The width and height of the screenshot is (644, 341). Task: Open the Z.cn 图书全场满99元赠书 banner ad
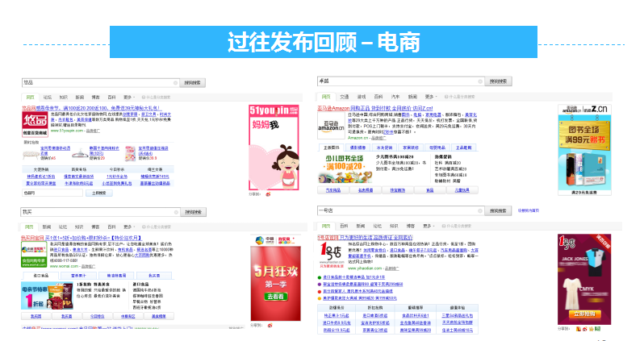(584, 150)
